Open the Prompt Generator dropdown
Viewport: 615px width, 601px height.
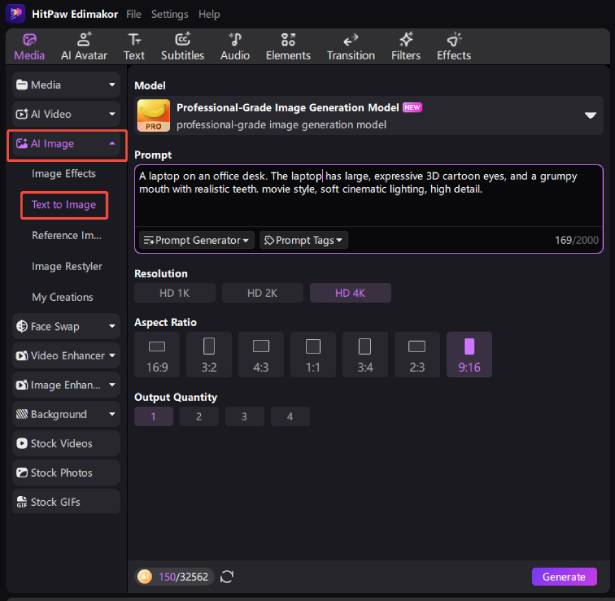tap(197, 240)
